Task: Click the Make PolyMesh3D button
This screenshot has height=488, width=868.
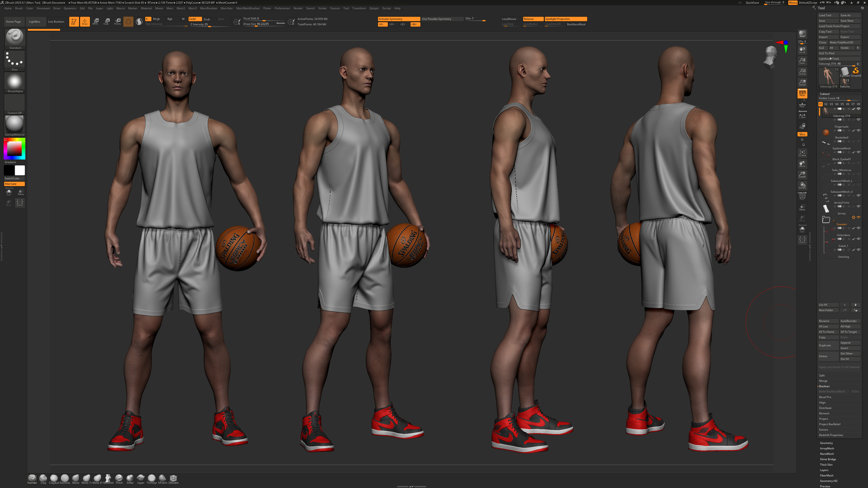Action: (x=844, y=42)
